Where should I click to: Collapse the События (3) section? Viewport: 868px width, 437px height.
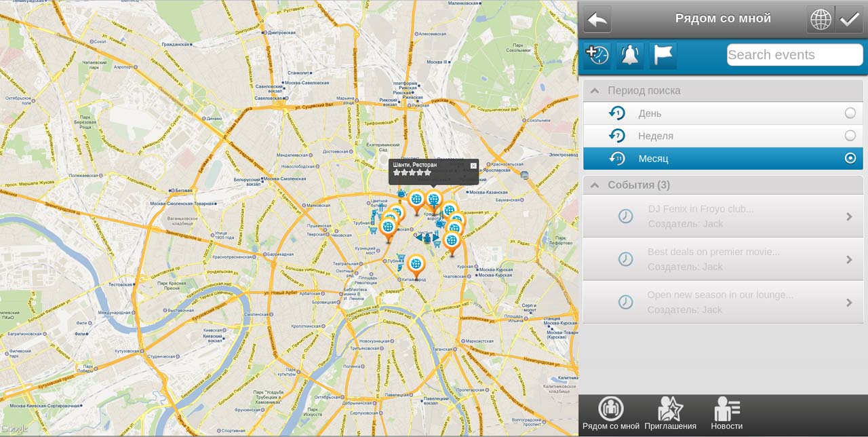pyautogui.click(x=595, y=185)
